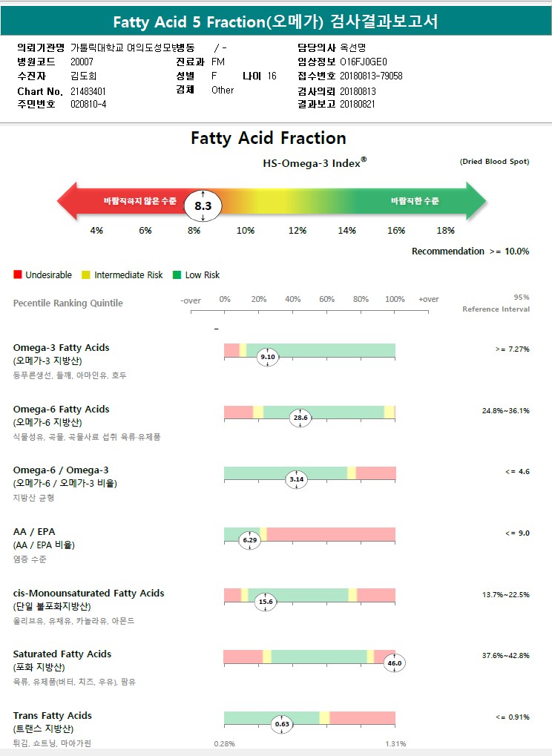Screen dimensions: 552x756
Task: Select the 0.63 Trans Fatty Acids marker
Action: pyautogui.click(x=282, y=724)
